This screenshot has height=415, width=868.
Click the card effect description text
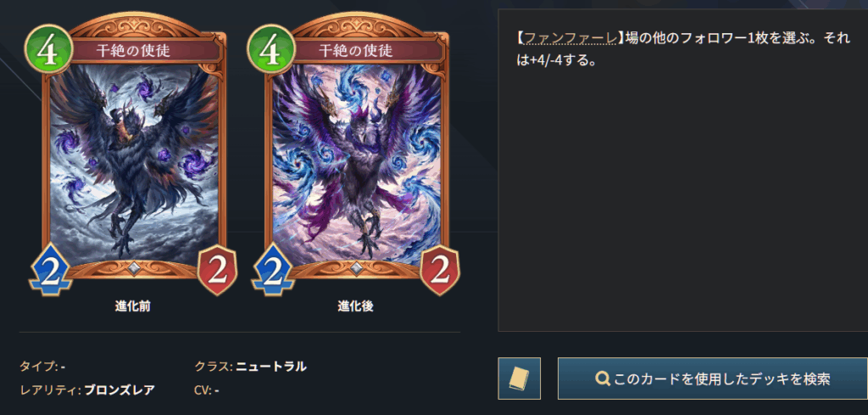(x=682, y=48)
